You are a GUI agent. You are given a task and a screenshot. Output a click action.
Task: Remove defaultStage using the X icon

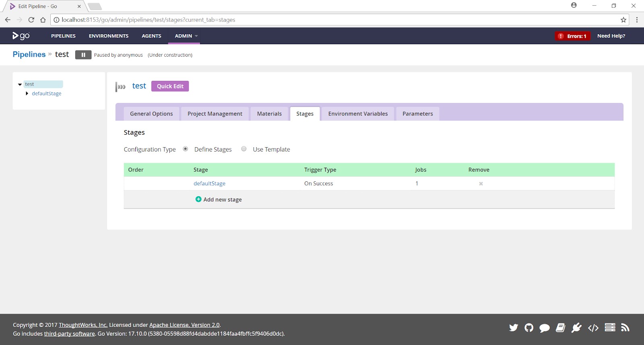(x=481, y=184)
